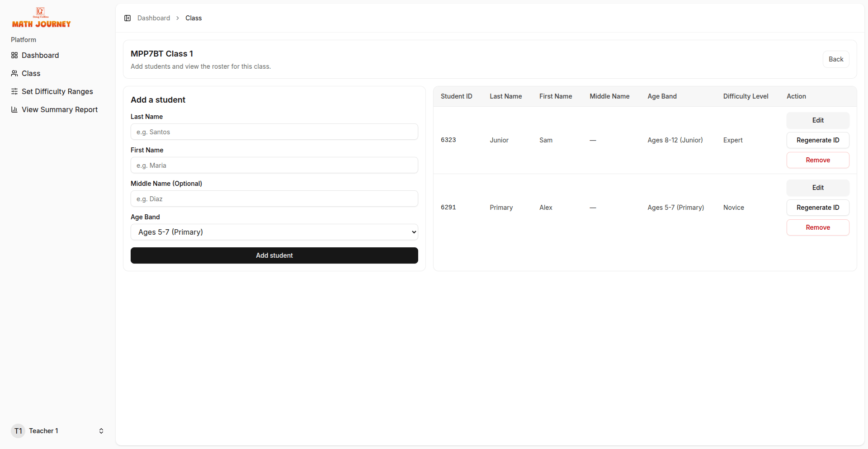
Task: Click the Add student button
Action: point(274,255)
